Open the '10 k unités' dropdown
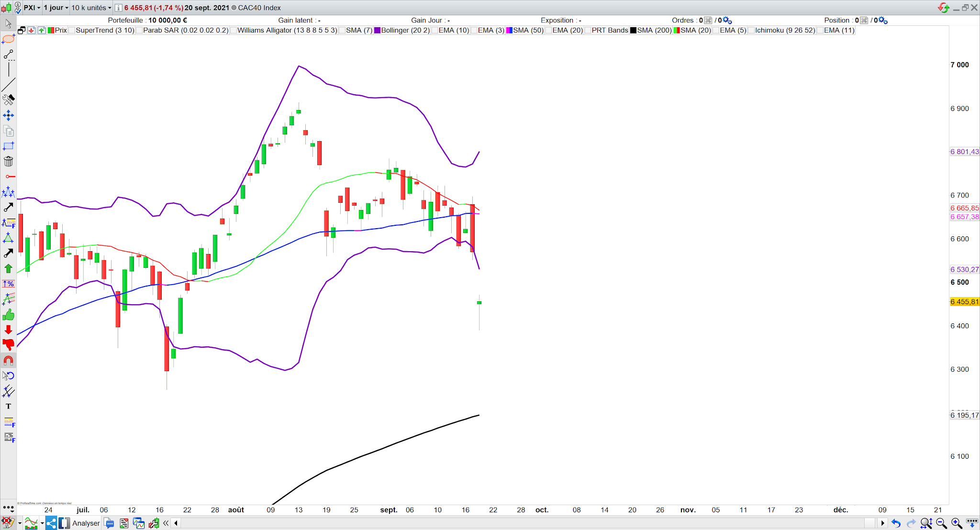 (91, 8)
